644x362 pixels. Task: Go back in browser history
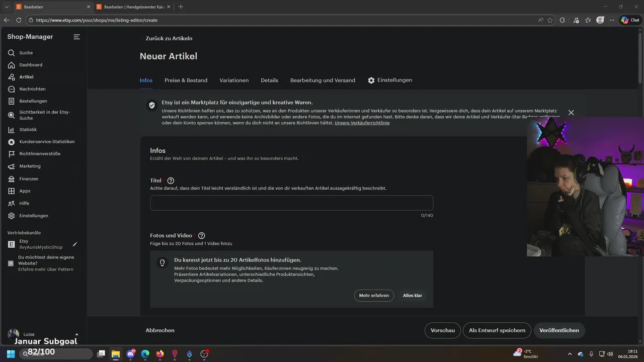pos(7,20)
